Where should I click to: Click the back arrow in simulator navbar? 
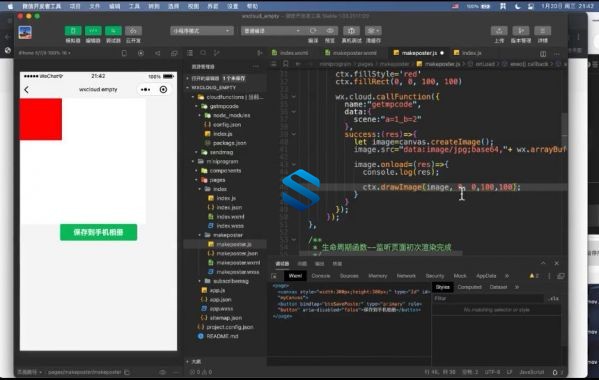(26, 90)
